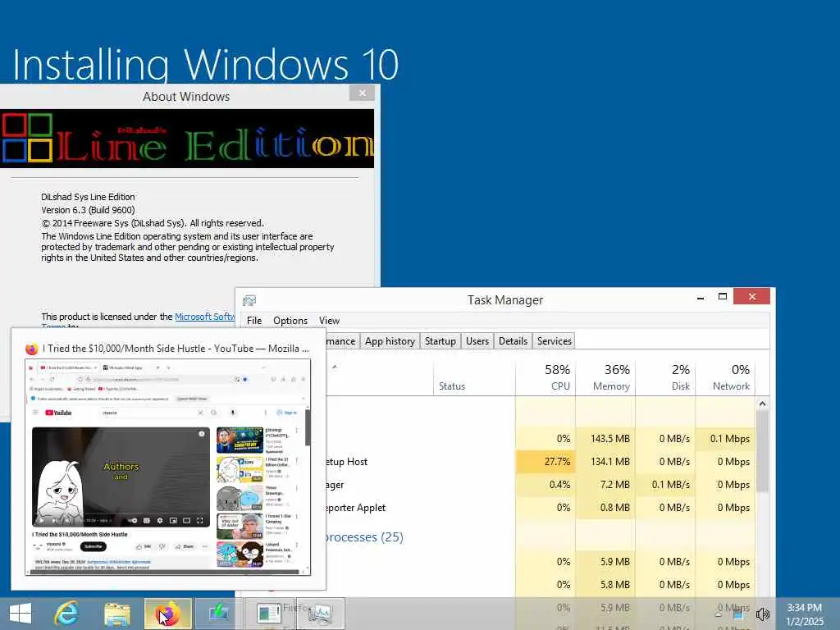Switch to App history tab
The height and width of the screenshot is (630, 840).
pos(390,341)
